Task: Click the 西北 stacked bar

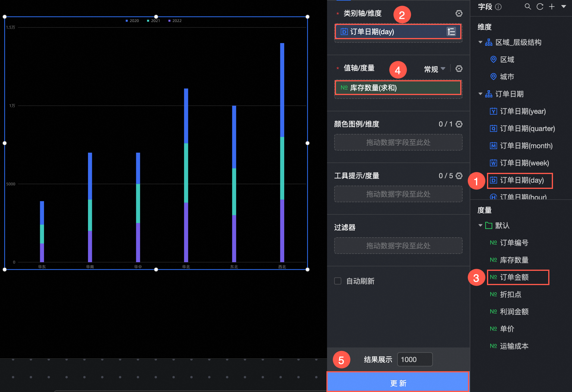Action: 282,153
